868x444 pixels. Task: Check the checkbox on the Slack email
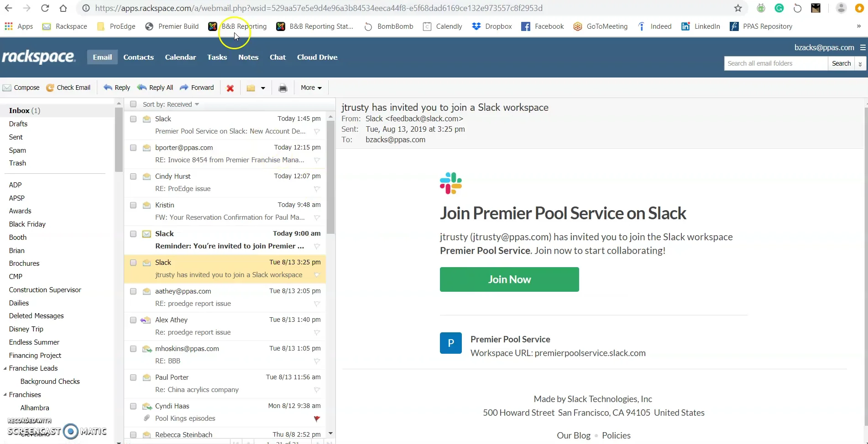(133, 119)
